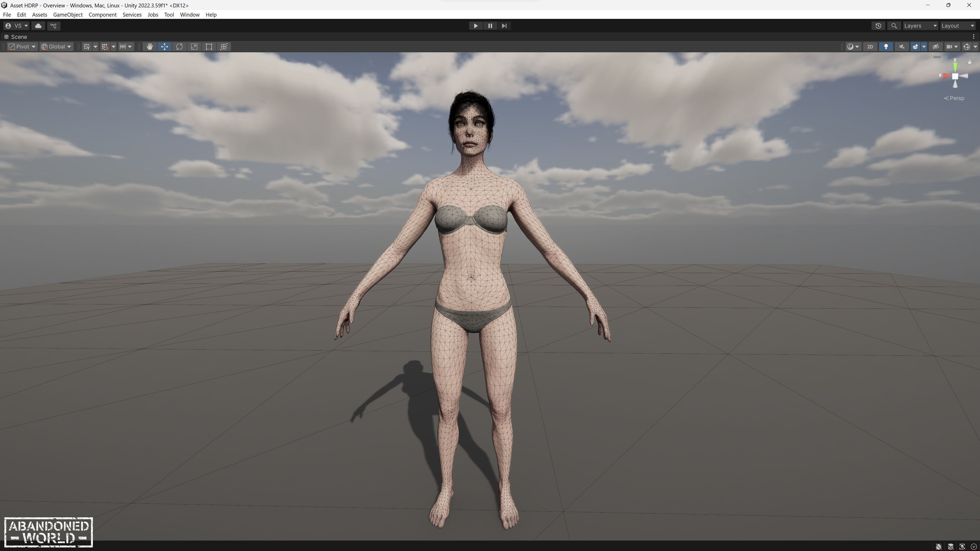The height and width of the screenshot is (551, 980).
Task: Open the Undo History icon
Action: pos(878,26)
